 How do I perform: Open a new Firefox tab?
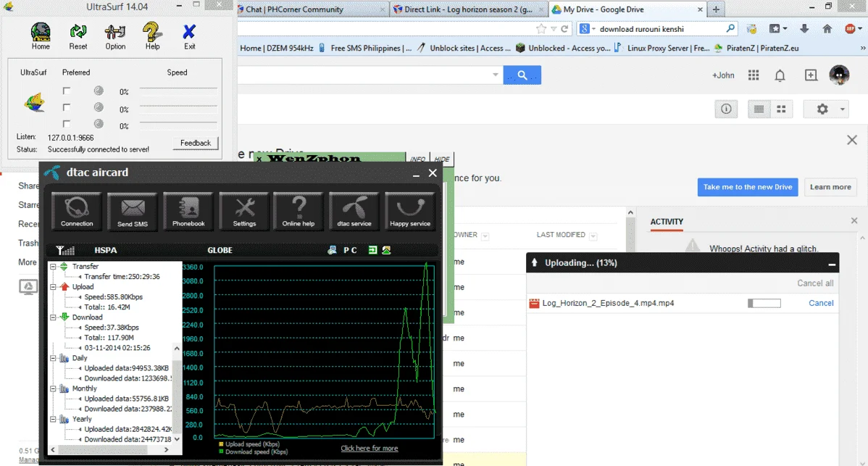click(x=716, y=9)
